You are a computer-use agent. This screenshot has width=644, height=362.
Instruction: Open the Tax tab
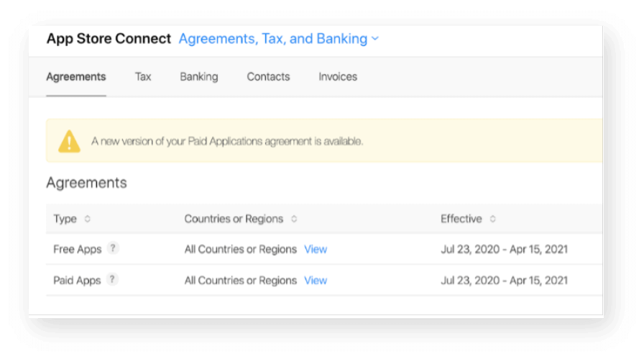coord(143,76)
